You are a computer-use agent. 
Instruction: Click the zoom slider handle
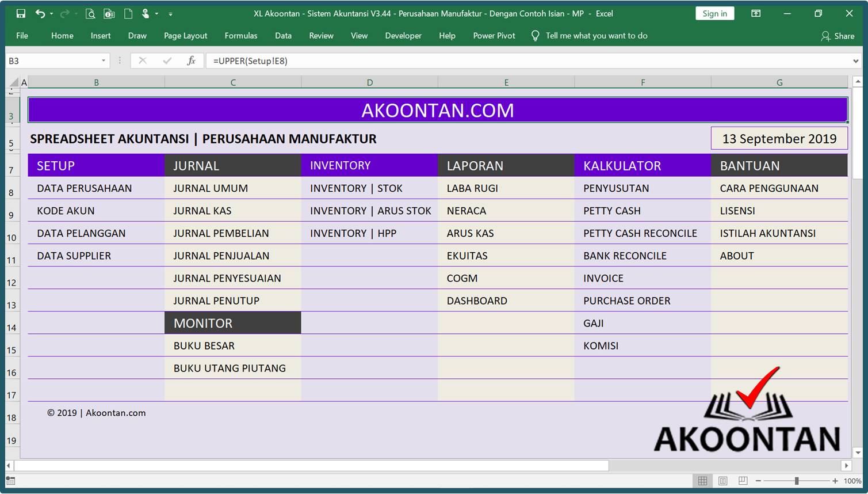point(797,480)
